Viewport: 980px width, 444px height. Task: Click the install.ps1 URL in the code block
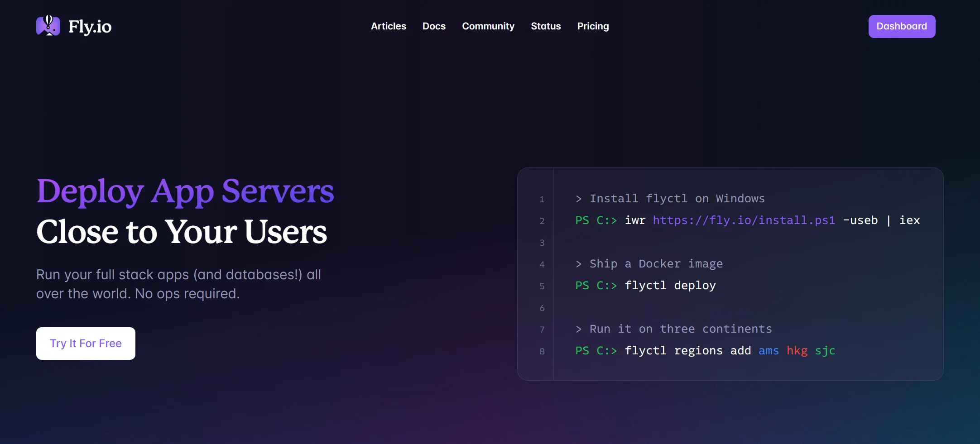[x=744, y=220]
